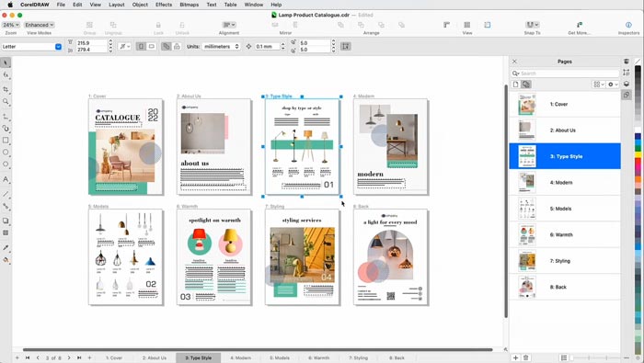The height and width of the screenshot is (363, 644).
Task: Select the Crop tool
Action: click(x=6, y=89)
